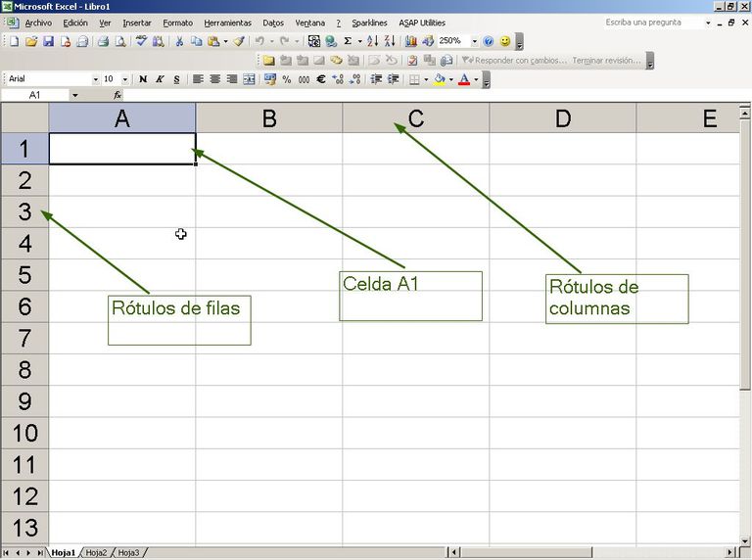Cut selection with the scissors icon
This screenshot has width=752, height=560.
click(179, 41)
